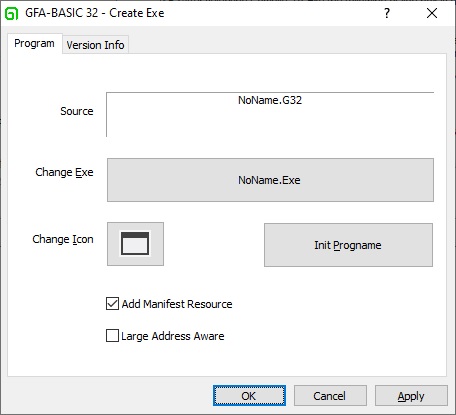Image resolution: width=456 pixels, height=415 pixels.
Task: Disable Add Manifest Resource checkbox
Action: [112, 304]
